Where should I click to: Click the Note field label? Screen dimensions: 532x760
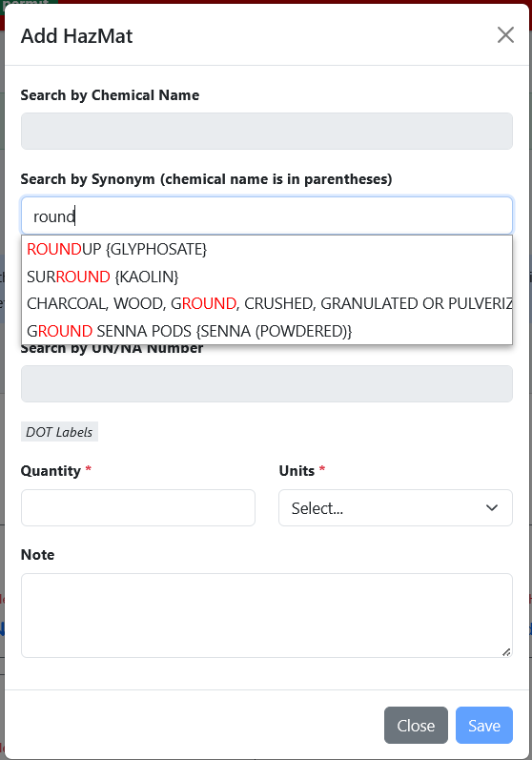(x=38, y=554)
